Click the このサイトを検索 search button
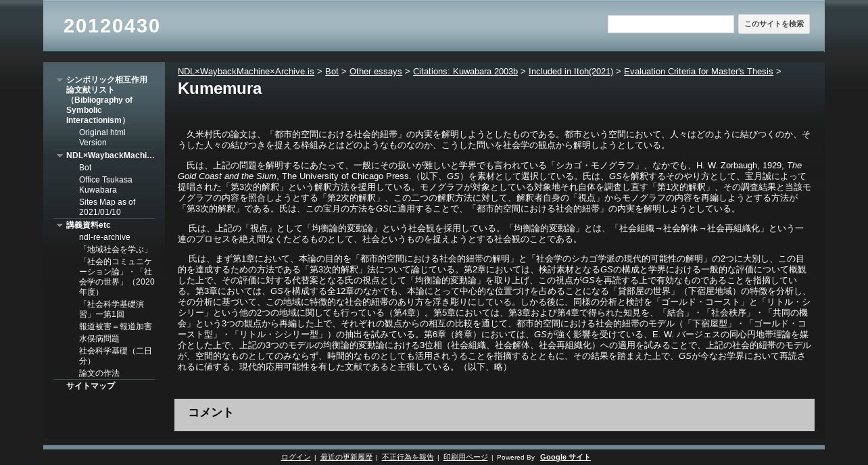This screenshot has height=465, width=868. pos(774,24)
